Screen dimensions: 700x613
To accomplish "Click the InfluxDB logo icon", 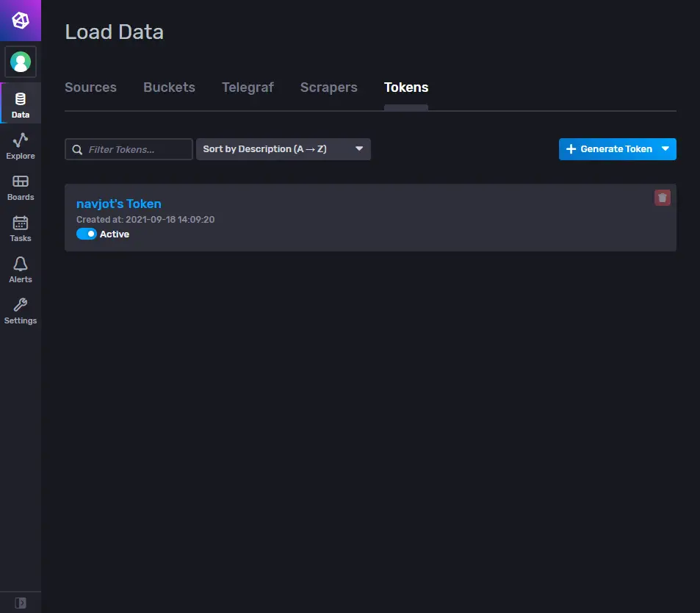I will point(20,21).
